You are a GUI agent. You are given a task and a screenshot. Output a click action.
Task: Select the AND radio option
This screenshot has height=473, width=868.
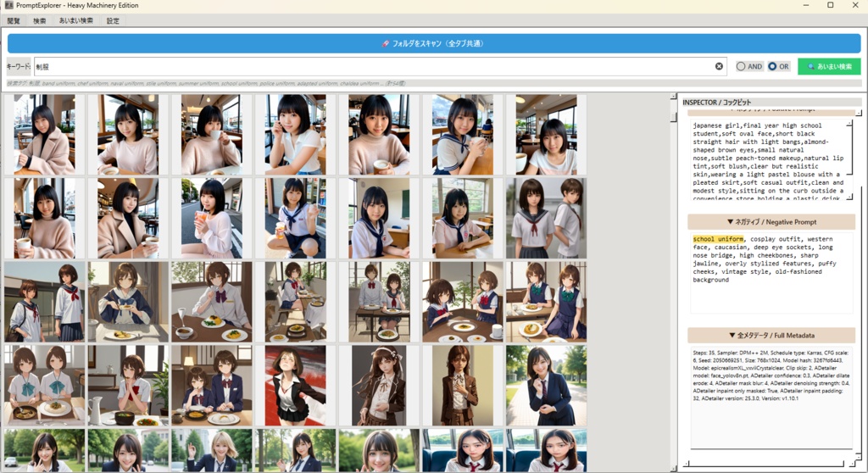(x=749, y=66)
